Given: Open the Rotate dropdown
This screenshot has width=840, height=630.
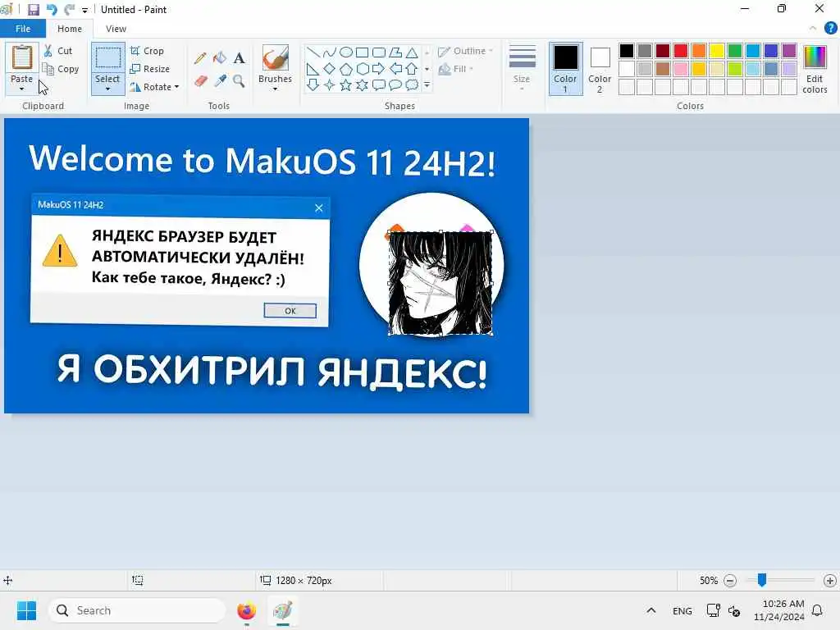Looking at the screenshot, I should (154, 87).
